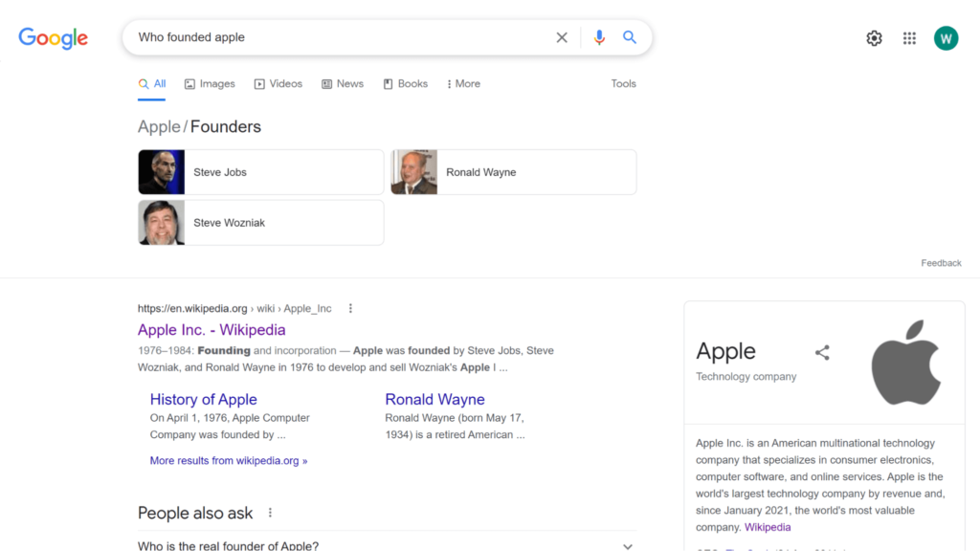The height and width of the screenshot is (551, 980).
Task: Open options menu beside the Wikipedia URL
Action: point(350,309)
